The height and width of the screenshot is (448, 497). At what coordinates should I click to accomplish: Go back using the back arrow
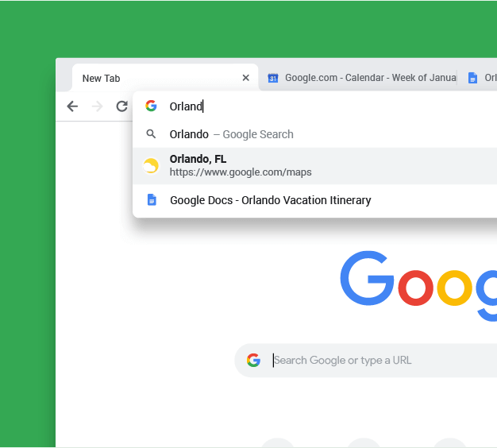(x=72, y=106)
